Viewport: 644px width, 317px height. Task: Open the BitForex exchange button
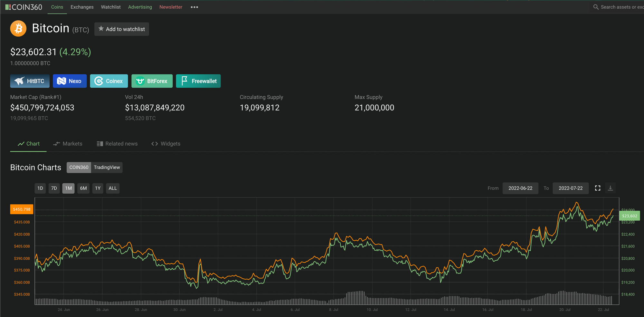(x=152, y=81)
